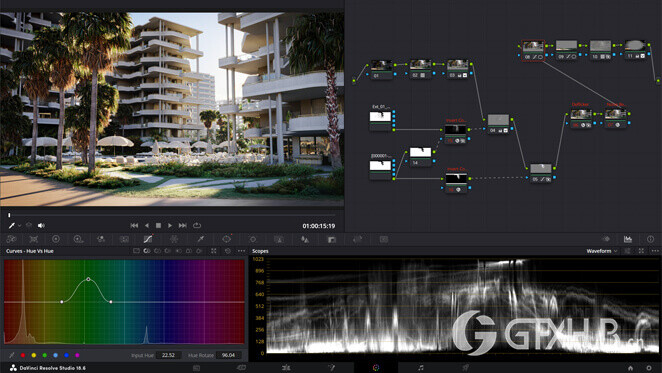The image size is (662, 373).
Task: Select the Custom curves mode button
Action: [x=136, y=251]
